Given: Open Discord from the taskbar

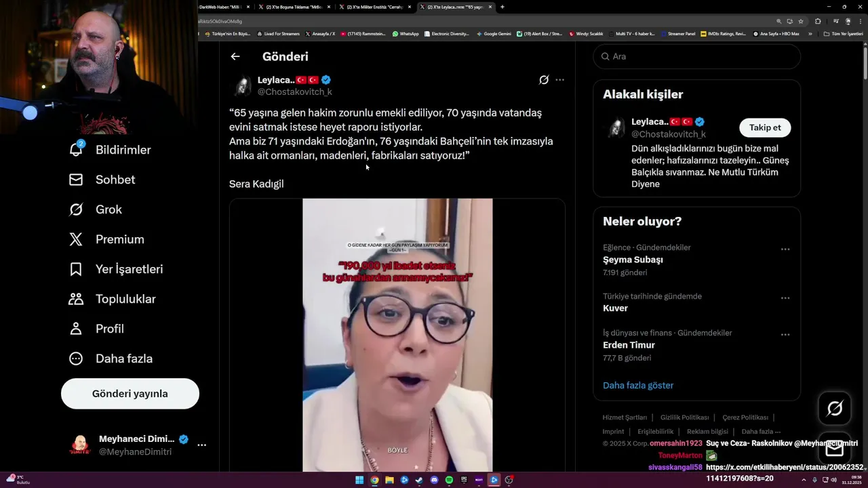Looking at the screenshot, I should point(434,480).
